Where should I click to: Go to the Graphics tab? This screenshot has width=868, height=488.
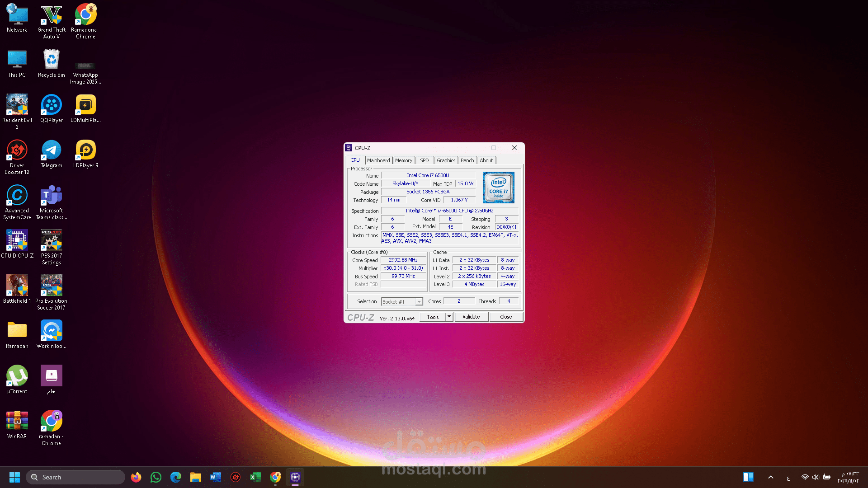[x=446, y=160]
